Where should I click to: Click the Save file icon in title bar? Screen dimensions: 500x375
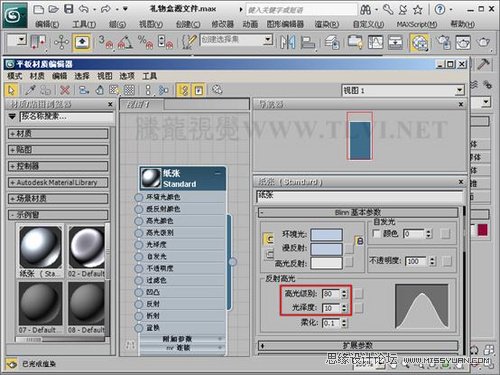click(x=69, y=9)
